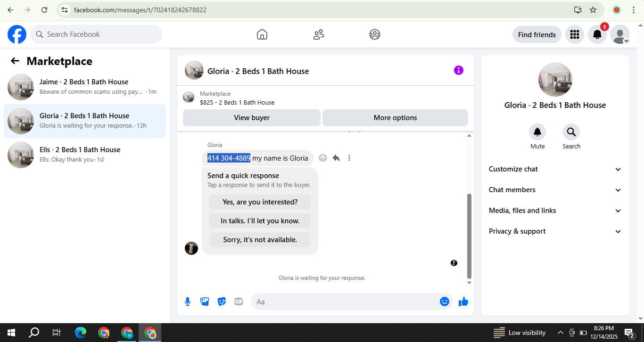Open the Chrome three-dot menu
The height and width of the screenshot is (342, 644).
[634, 10]
